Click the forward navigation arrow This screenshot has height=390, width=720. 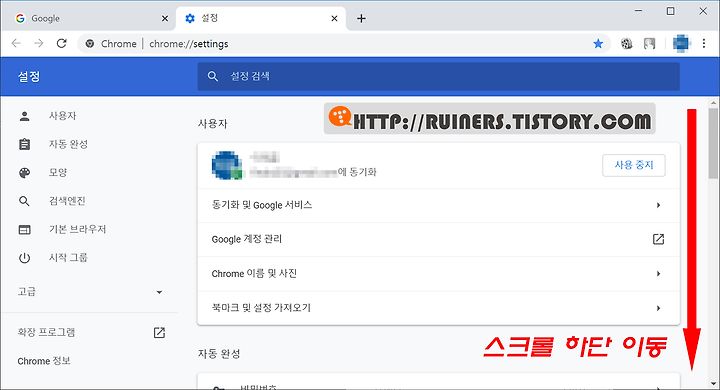[x=39, y=44]
